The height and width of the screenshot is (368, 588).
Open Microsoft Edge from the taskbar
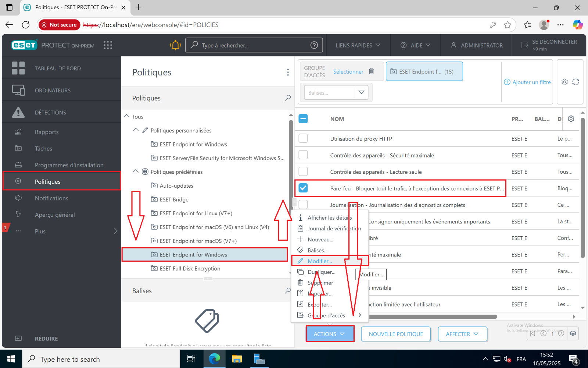[x=214, y=359]
